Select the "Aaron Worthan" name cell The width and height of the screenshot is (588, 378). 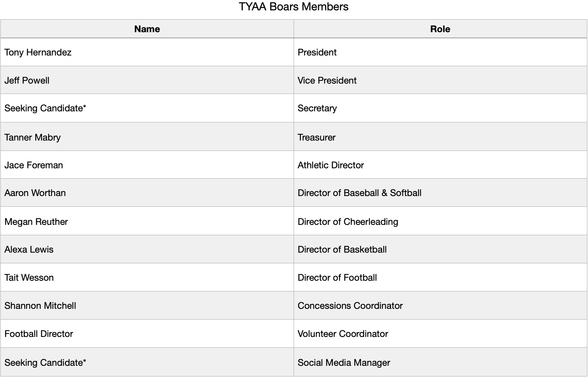coord(35,193)
